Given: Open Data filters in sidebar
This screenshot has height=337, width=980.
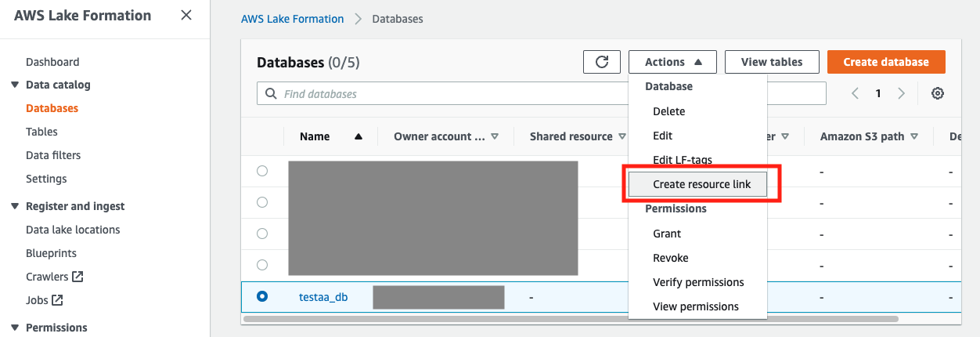Looking at the screenshot, I should coord(53,155).
